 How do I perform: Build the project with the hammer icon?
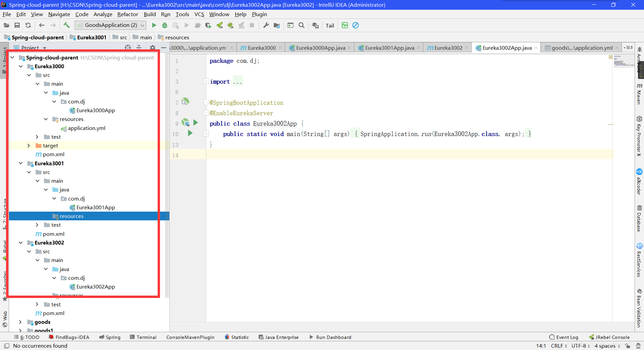pos(66,25)
